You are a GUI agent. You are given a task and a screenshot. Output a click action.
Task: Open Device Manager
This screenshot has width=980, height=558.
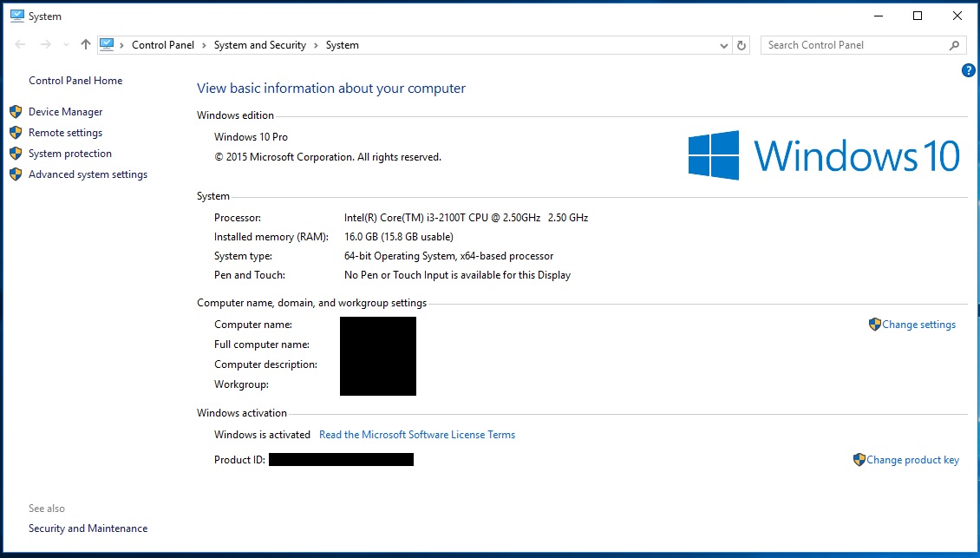tap(66, 112)
